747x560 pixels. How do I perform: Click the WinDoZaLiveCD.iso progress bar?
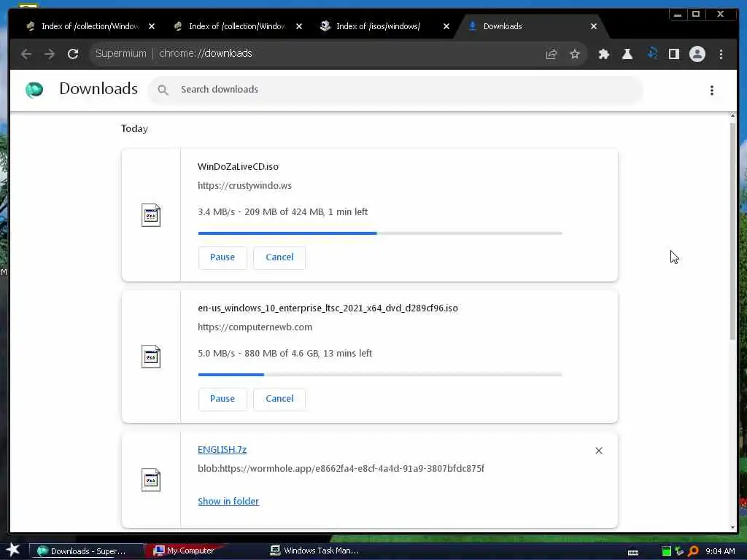click(380, 233)
